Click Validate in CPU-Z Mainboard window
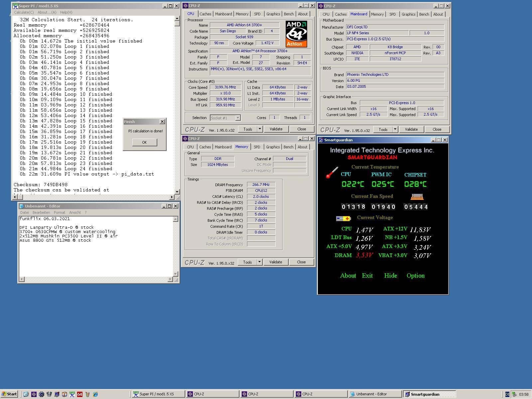The height and width of the screenshot is (399, 532). coord(411,129)
